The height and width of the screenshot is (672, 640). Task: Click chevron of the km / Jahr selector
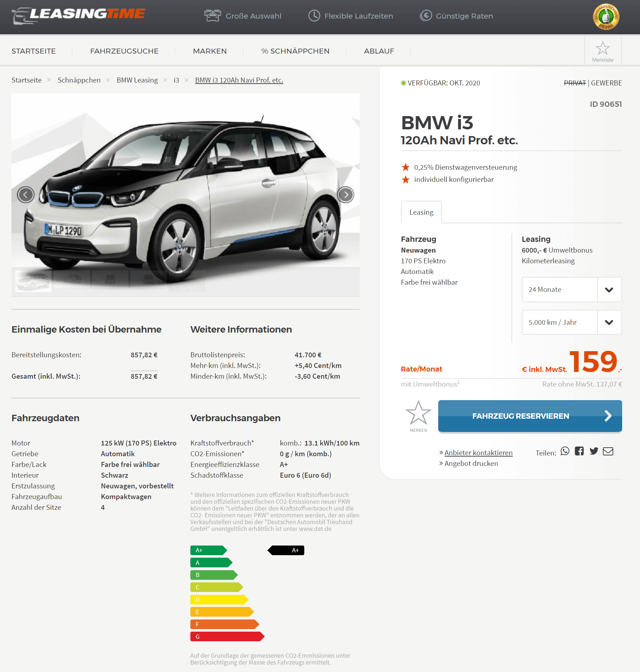(x=609, y=322)
